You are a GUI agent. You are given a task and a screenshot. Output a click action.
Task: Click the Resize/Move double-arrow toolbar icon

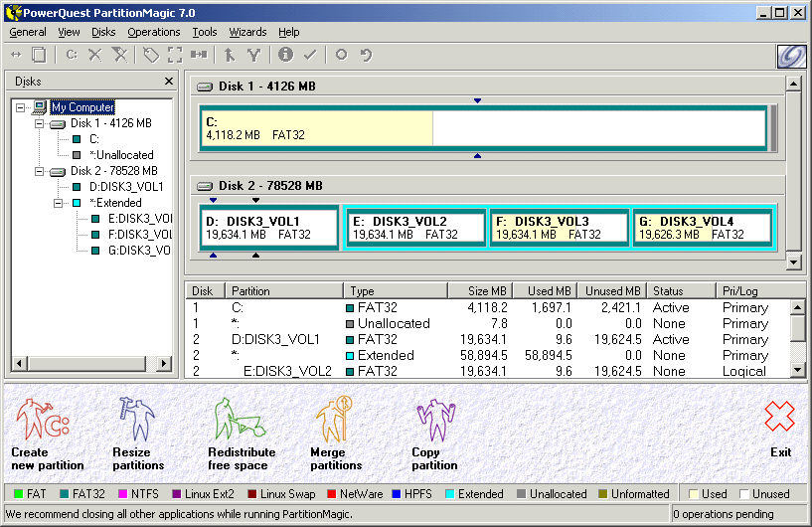click(x=17, y=55)
